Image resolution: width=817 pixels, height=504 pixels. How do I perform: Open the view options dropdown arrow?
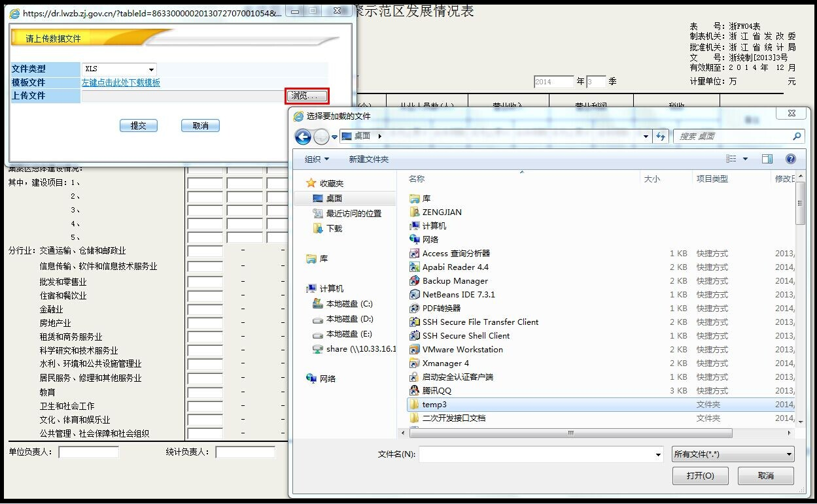tap(745, 159)
